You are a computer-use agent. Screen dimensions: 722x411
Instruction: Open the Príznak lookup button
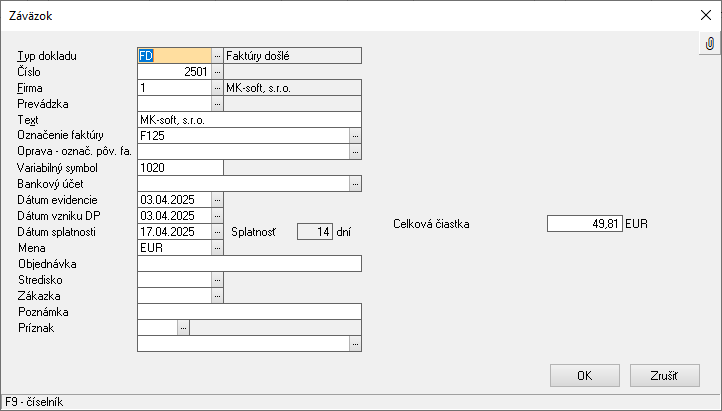tap(183, 328)
